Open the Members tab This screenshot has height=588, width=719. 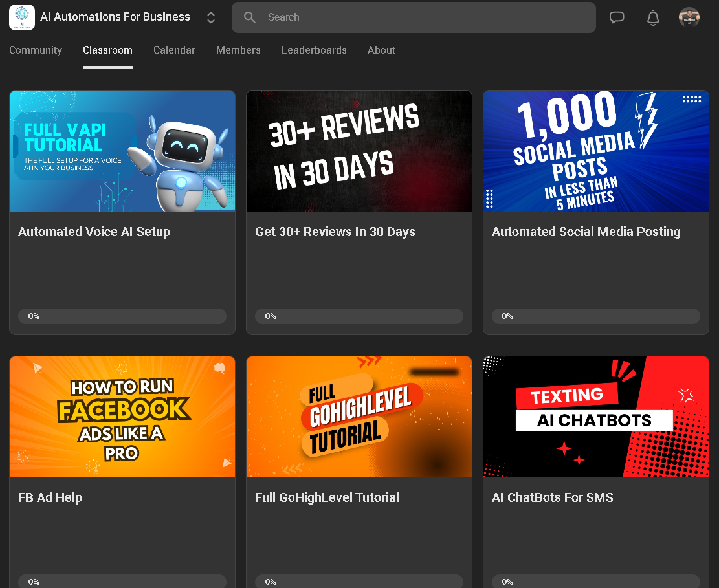tap(238, 50)
